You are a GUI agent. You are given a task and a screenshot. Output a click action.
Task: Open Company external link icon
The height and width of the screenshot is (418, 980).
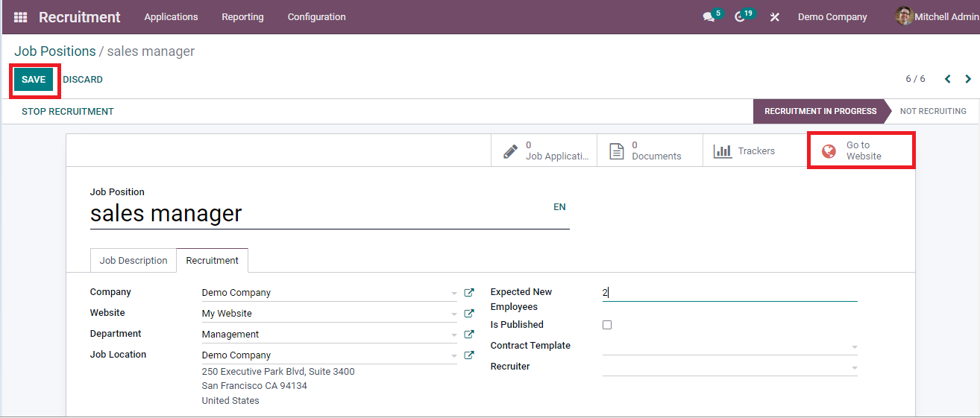pyautogui.click(x=469, y=293)
